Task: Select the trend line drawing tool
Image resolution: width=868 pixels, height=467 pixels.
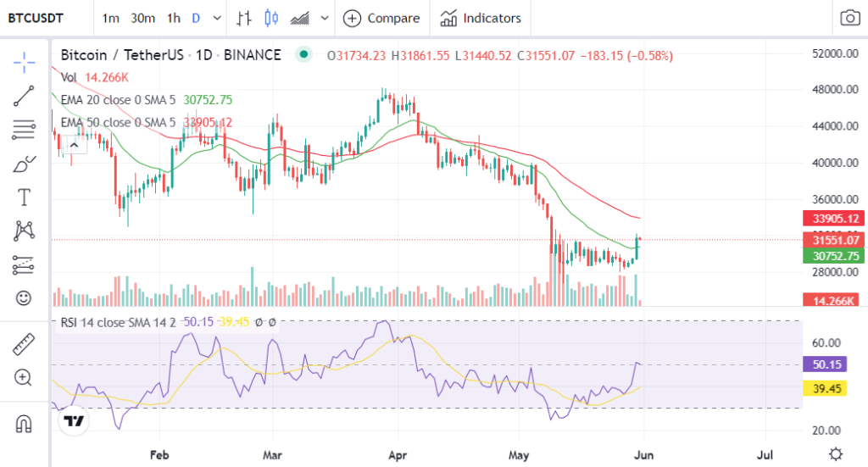Action: [24, 97]
